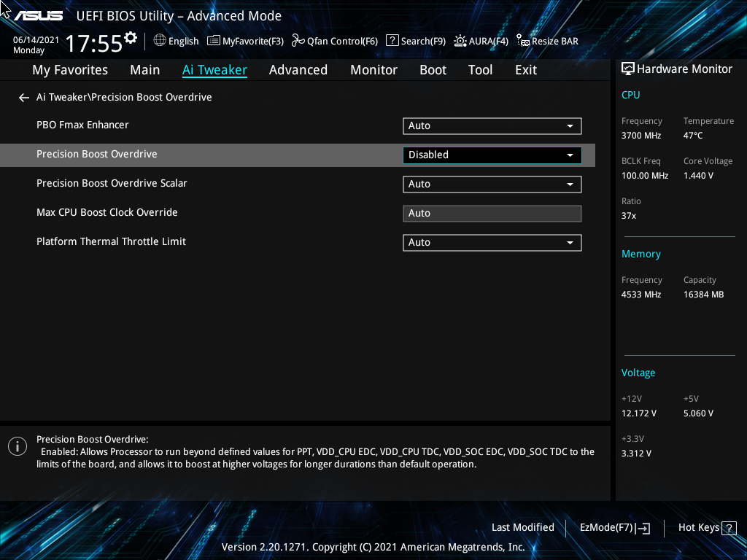Open Platform Thermal Throttle Limit dropdown
This screenshot has width=747, height=560.
coord(492,242)
